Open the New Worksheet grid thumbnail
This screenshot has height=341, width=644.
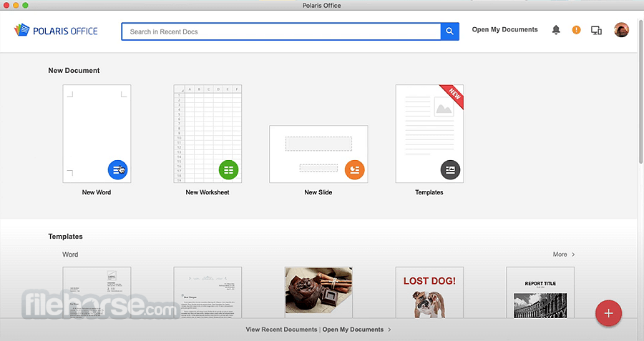click(208, 134)
